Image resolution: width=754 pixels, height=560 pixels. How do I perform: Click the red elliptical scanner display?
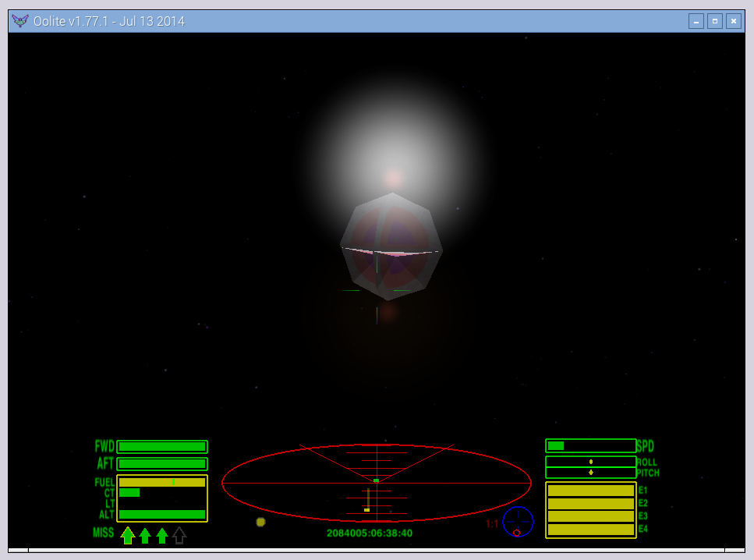tap(377, 483)
